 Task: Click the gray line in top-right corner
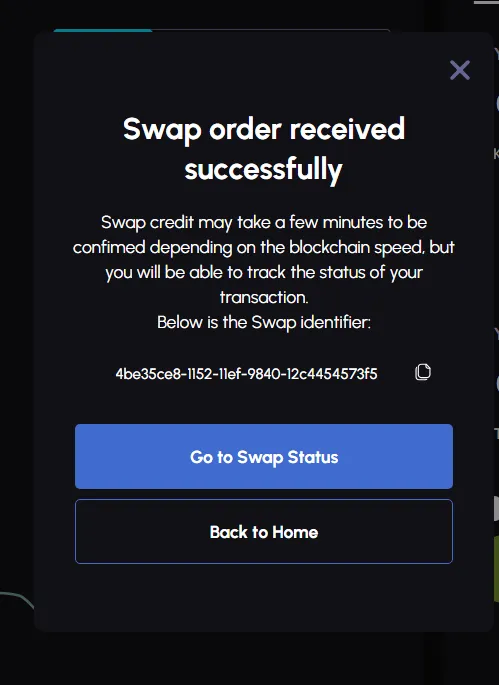coord(486,2)
